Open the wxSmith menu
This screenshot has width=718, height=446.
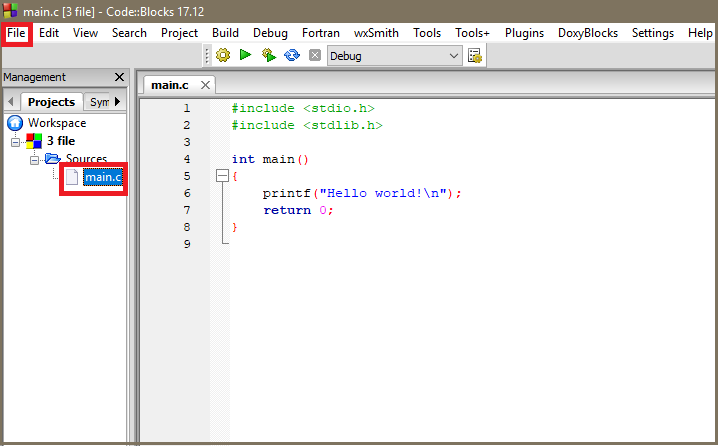point(376,33)
